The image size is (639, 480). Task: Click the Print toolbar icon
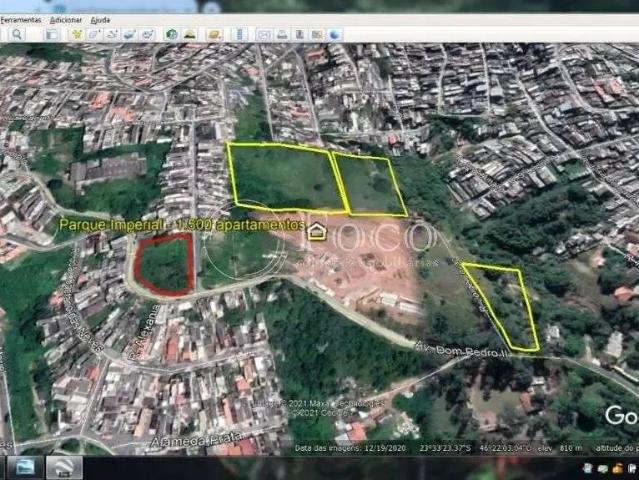click(x=282, y=35)
